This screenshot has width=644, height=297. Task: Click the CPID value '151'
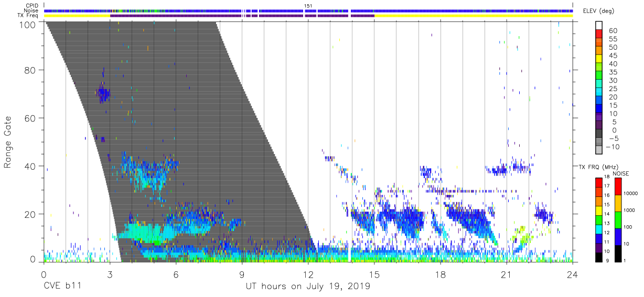(308, 6)
